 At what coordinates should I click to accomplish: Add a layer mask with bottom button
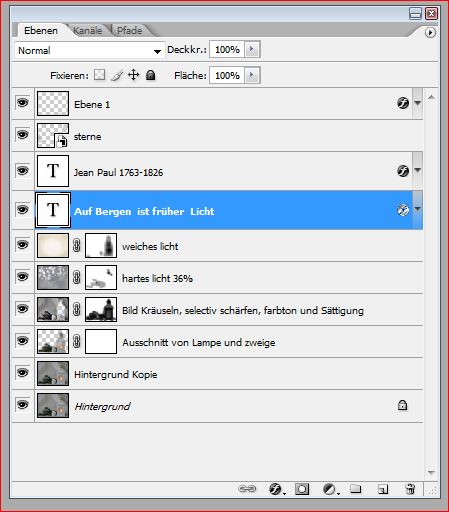point(302,489)
